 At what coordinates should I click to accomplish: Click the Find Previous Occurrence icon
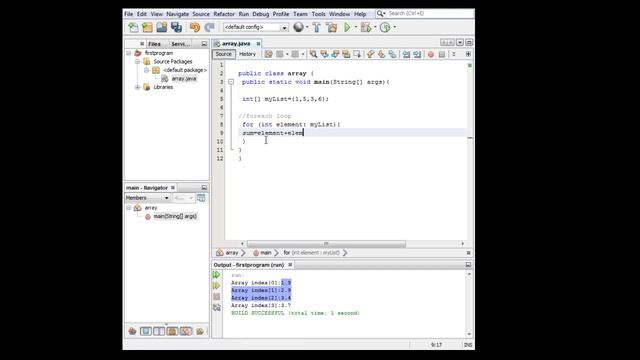click(324, 54)
